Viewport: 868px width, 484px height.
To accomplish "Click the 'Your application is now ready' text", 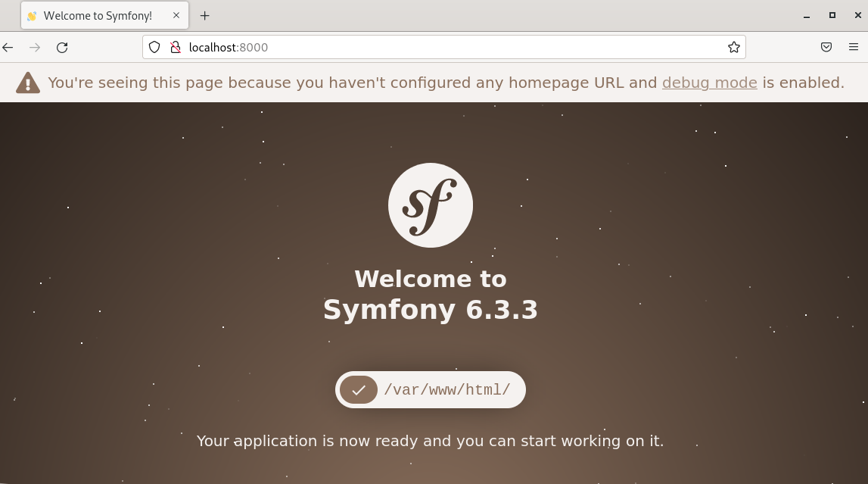I will (x=430, y=441).
